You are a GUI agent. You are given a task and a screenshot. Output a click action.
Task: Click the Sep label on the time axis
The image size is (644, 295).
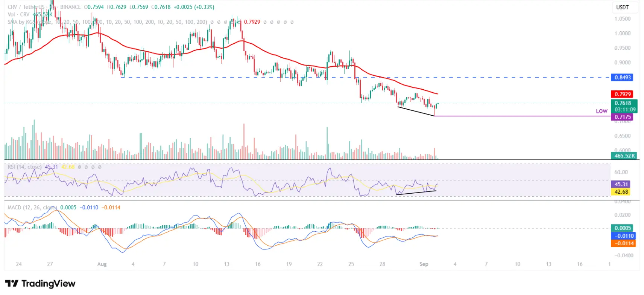coord(424,264)
